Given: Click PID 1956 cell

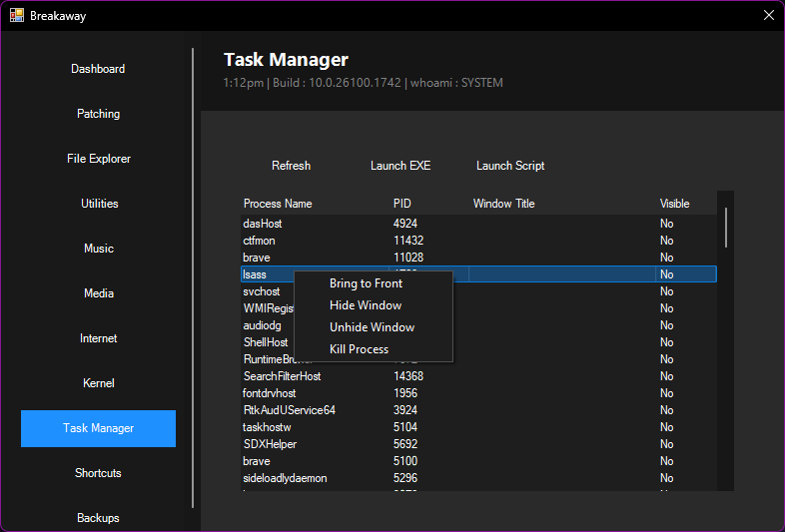Looking at the screenshot, I should (x=405, y=393).
